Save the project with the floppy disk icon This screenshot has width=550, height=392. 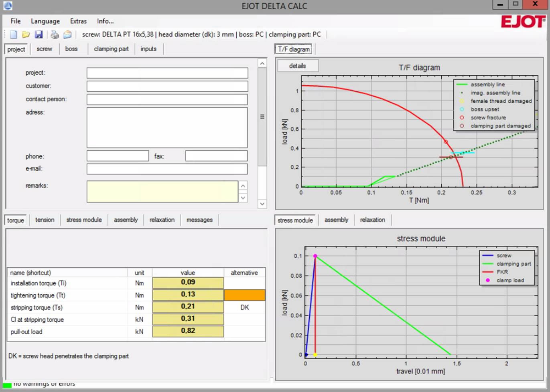[x=39, y=34]
